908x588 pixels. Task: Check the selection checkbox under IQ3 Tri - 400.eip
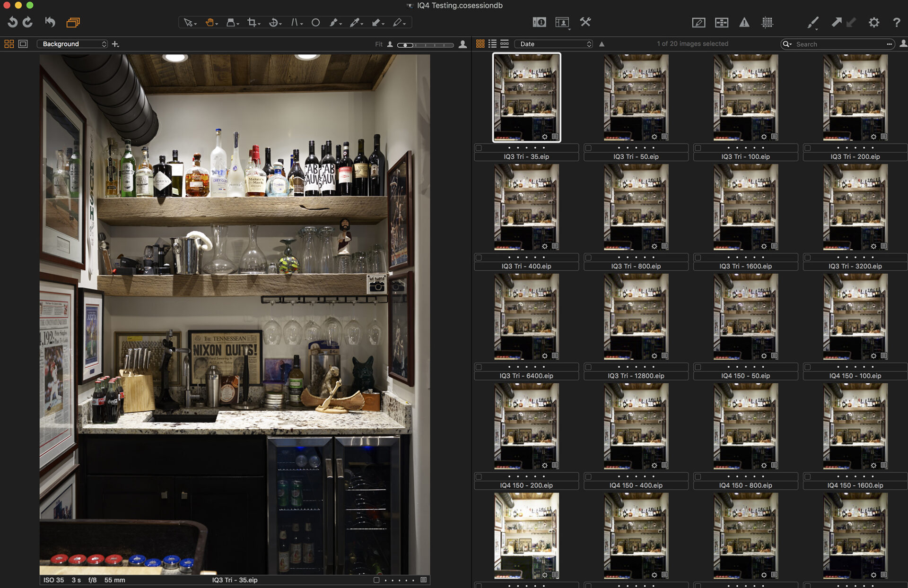479,258
